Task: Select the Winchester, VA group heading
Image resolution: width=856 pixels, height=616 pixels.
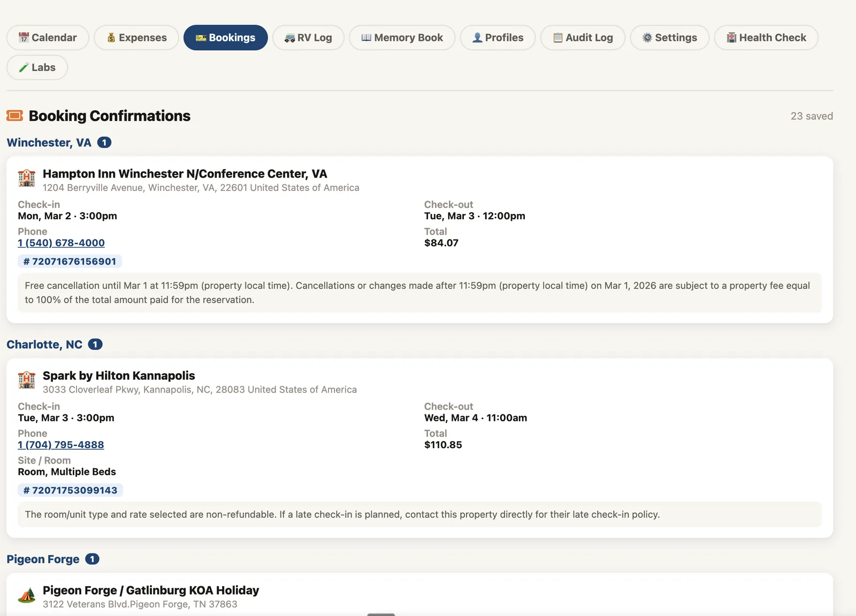Action: pos(49,143)
